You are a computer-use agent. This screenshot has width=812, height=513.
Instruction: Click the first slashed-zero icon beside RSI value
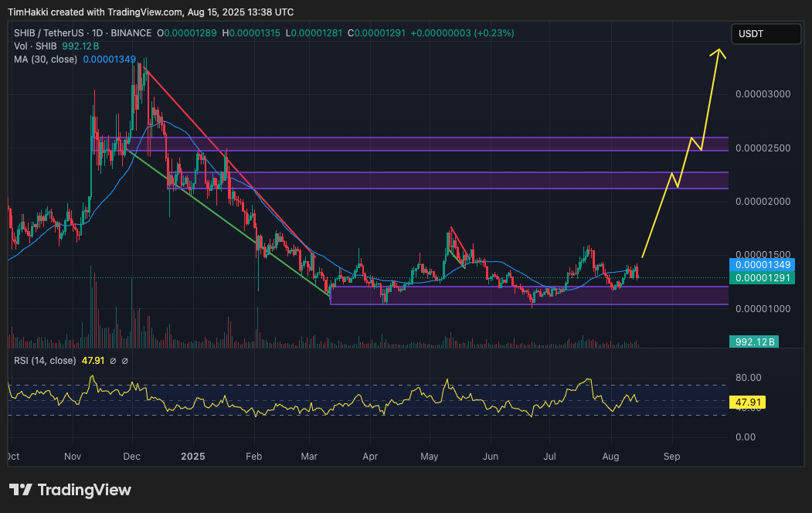pos(113,361)
